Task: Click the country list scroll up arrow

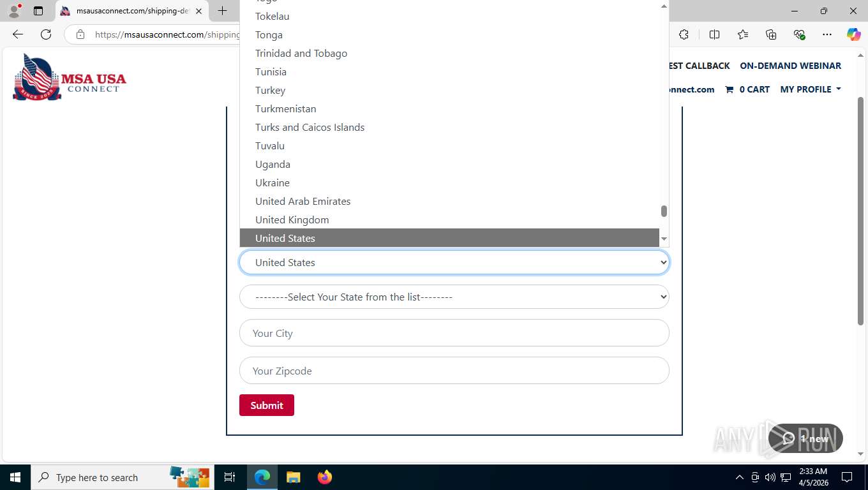Action: 664,5
